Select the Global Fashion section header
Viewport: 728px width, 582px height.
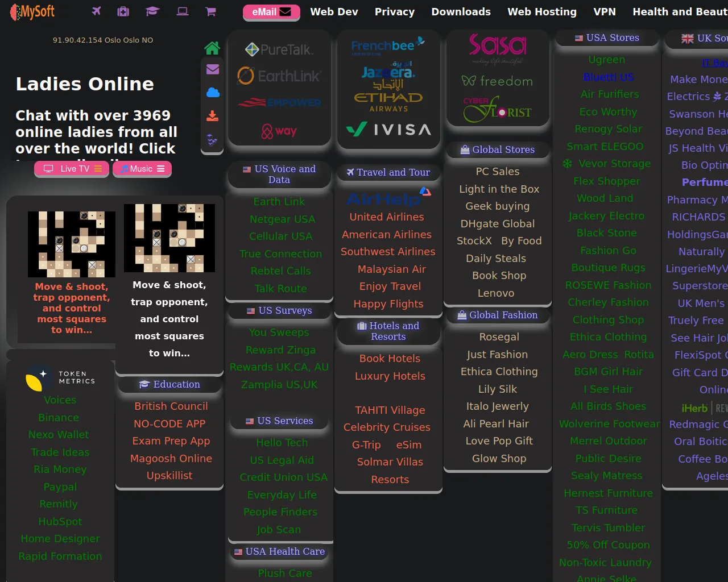498,315
